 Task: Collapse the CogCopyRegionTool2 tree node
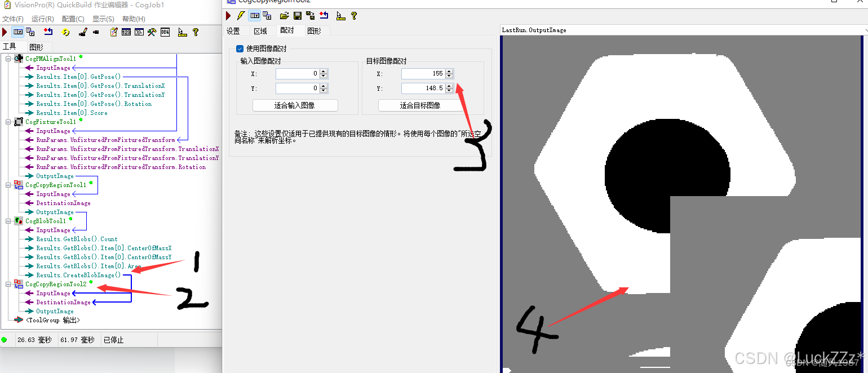8,284
